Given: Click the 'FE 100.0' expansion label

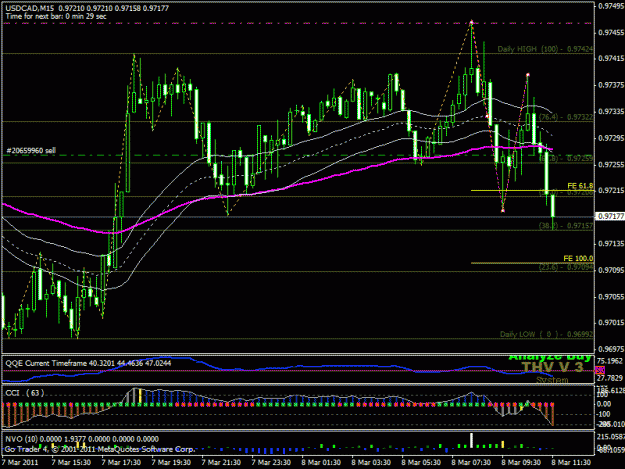Looking at the screenshot, I should point(578,258).
